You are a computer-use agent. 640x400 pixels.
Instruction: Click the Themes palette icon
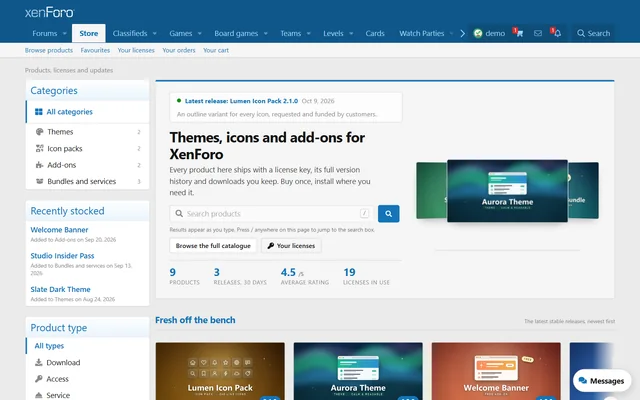click(x=40, y=131)
